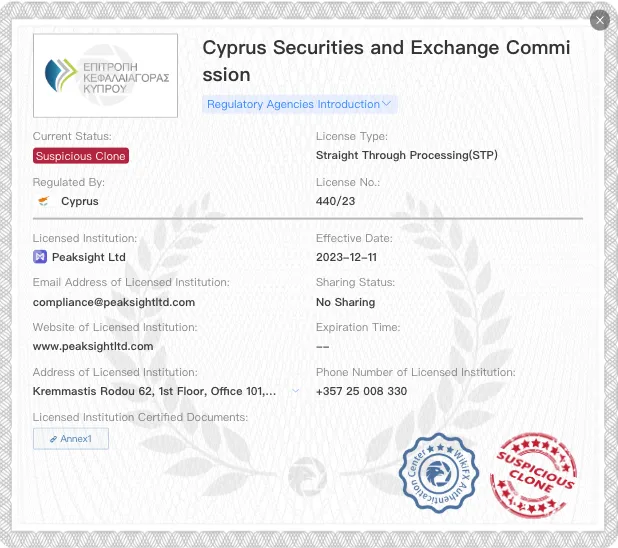Click the Expiration Time dash value

[322, 347]
